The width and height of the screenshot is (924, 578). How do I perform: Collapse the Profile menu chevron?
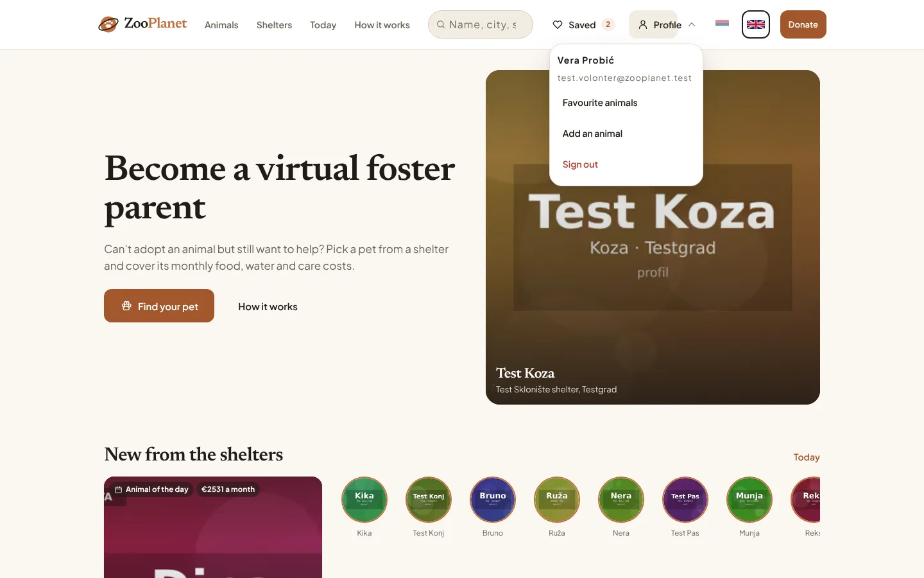click(x=692, y=24)
